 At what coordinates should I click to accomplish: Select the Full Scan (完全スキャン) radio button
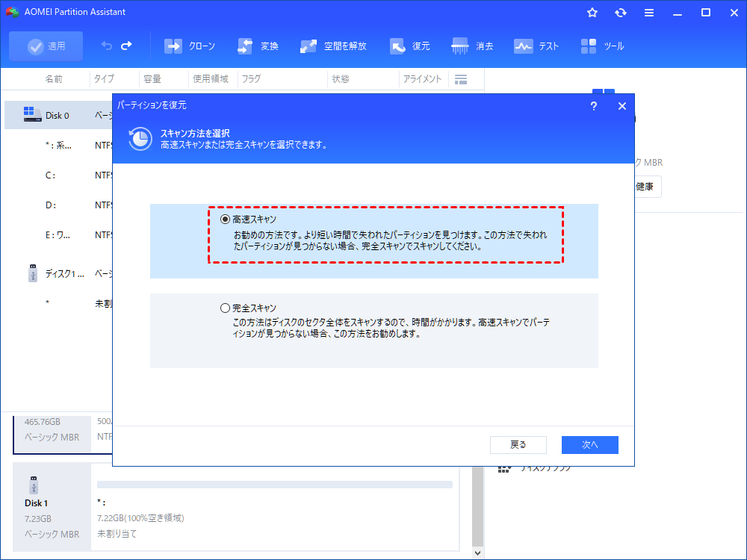point(226,308)
